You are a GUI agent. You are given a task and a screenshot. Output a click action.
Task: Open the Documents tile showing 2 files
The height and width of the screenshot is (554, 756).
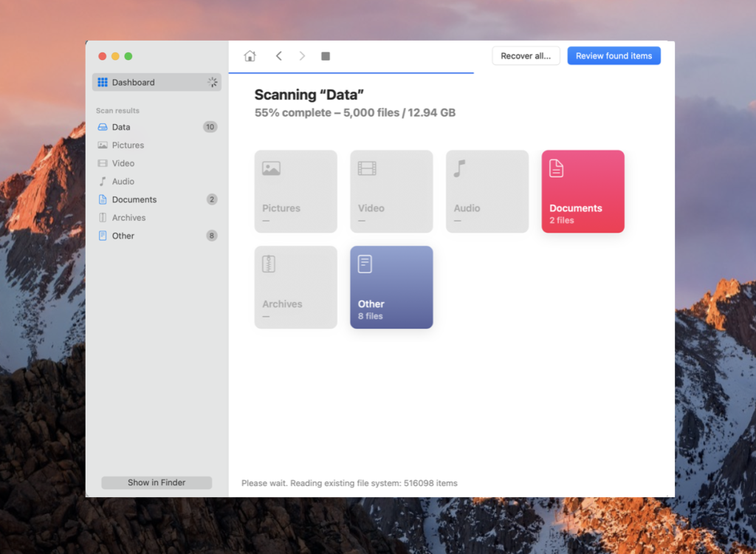pos(583,191)
